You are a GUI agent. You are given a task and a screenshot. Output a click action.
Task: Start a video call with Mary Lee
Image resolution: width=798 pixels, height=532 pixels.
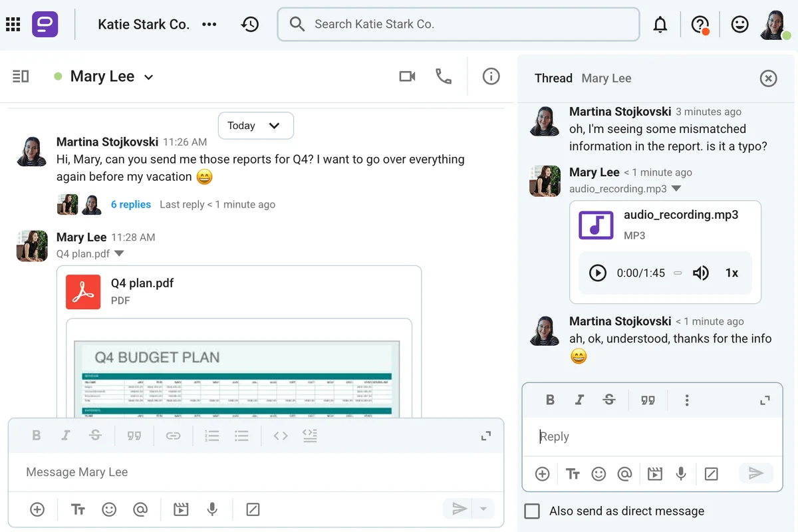click(407, 76)
